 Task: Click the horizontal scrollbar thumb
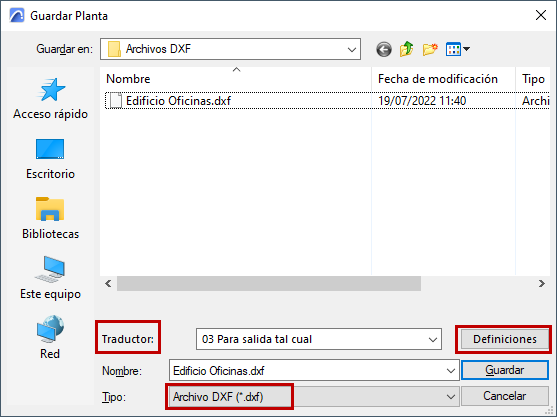coord(269,283)
